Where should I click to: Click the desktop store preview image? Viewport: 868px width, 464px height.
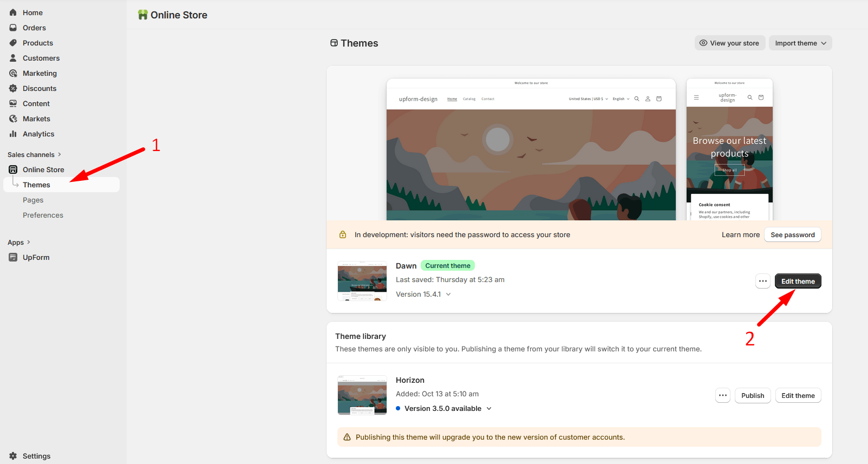pyautogui.click(x=531, y=149)
